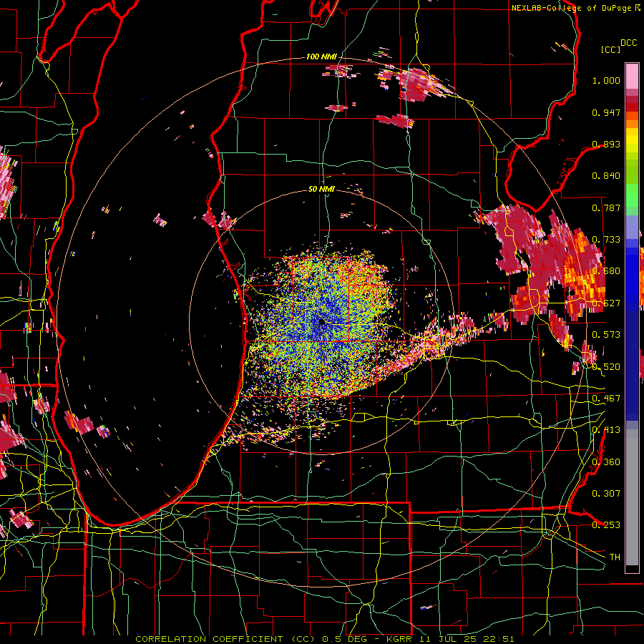This screenshot has height=644, width=644.
Task: Click the black radar site dot at the center
Action: point(322,321)
